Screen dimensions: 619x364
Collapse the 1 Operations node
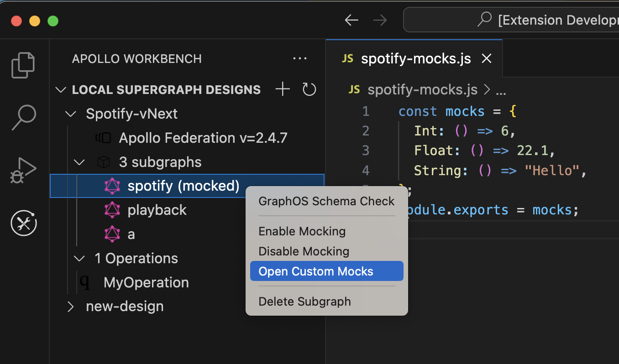(x=79, y=259)
